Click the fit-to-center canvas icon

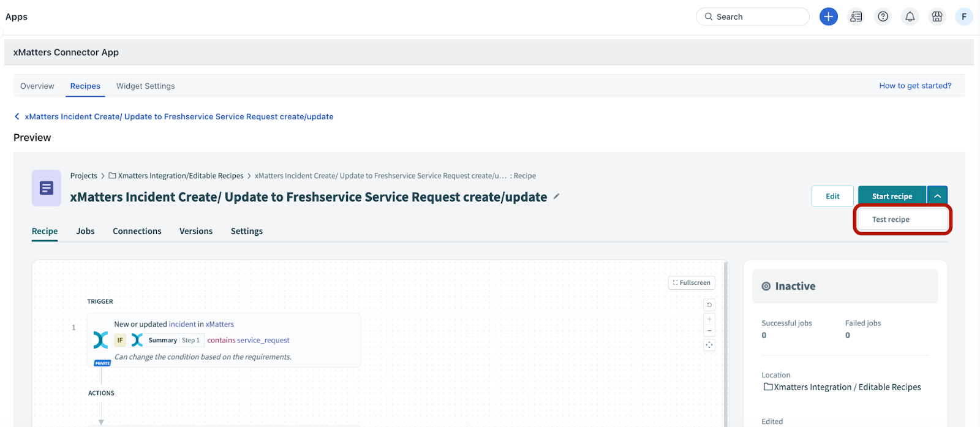click(709, 345)
